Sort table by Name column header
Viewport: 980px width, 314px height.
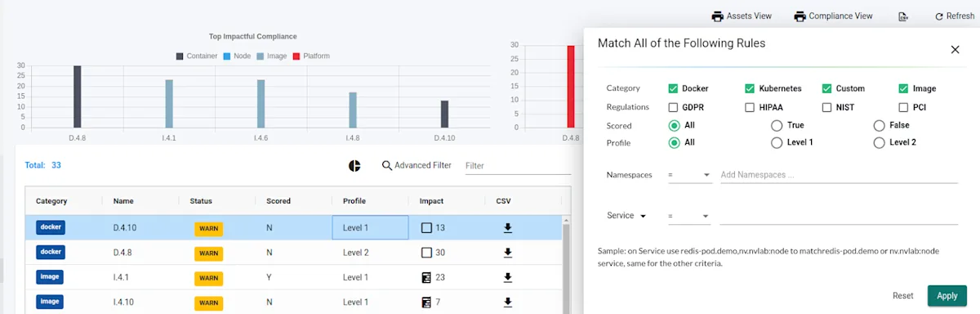(x=123, y=201)
